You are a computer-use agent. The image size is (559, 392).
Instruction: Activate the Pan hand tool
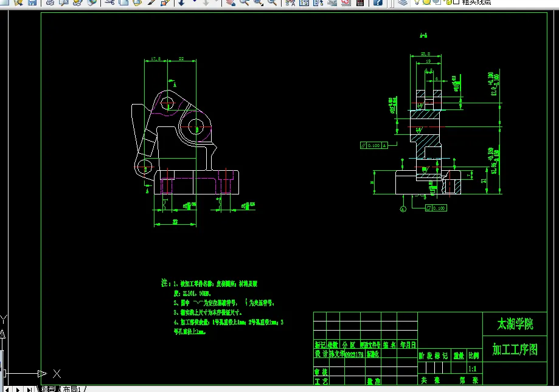point(231,2)
